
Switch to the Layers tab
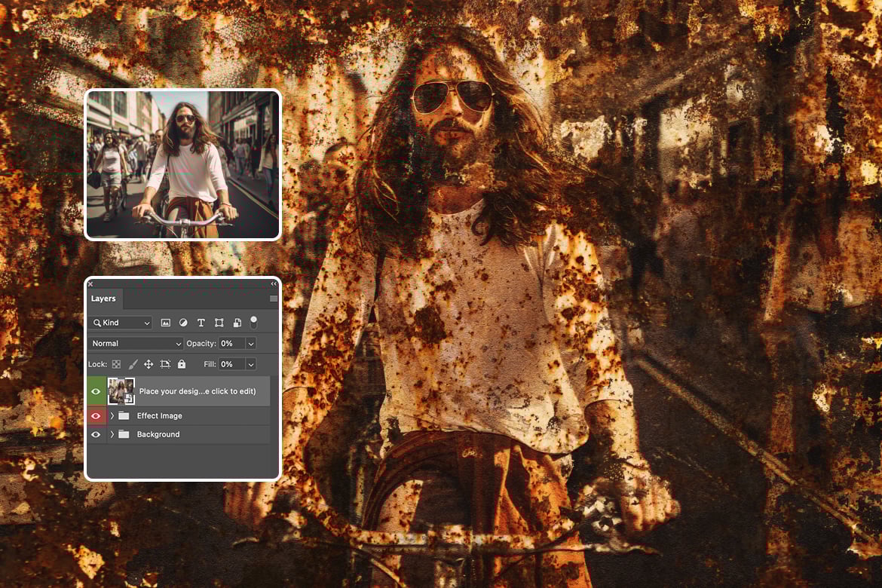coord(103,299)
